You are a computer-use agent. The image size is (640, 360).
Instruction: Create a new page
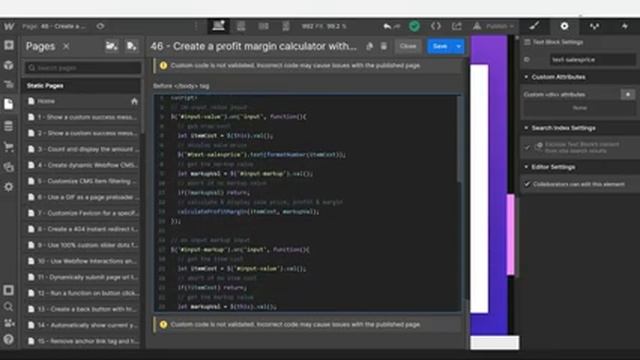click(131, 46)
